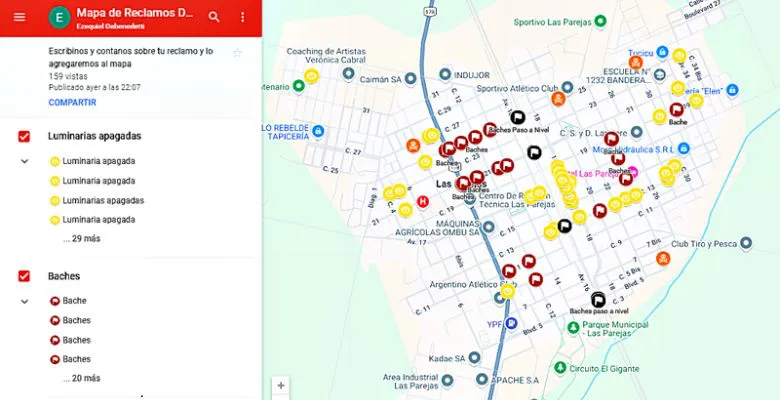Click the Sportivo Atlético Club marker

pos(567,88)
